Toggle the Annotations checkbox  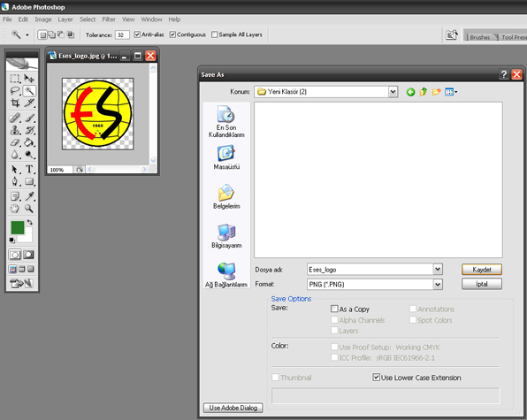(x=413, y=309)
